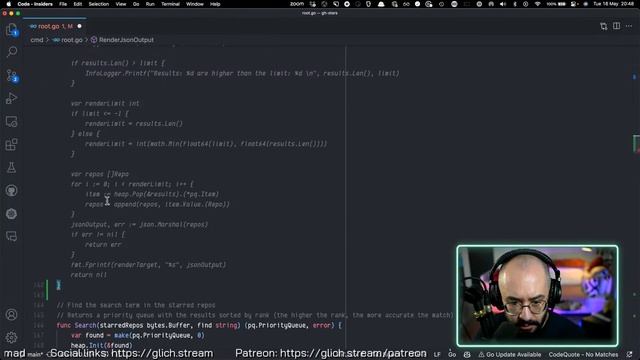Screen dimensions: 640x360
Task: Open the View menu
Action: tap(121, 4)
